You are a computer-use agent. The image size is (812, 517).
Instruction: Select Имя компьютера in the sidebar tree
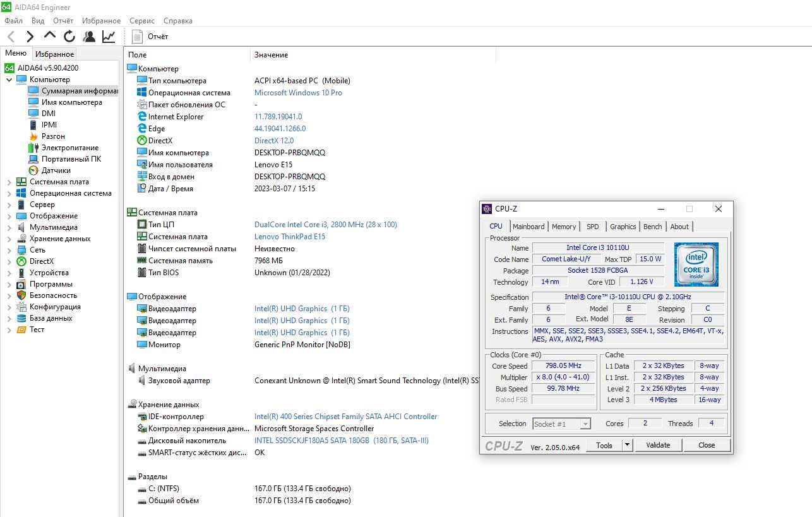[72, 102]
